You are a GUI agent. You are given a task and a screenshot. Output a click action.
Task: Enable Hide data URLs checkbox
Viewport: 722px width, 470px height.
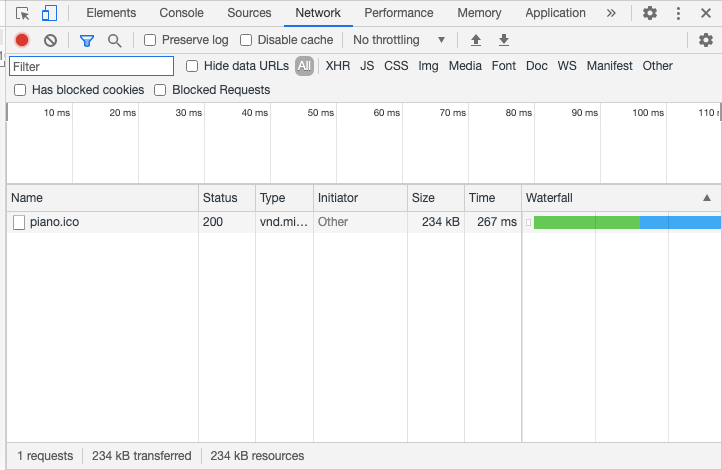[x=193, y=66]
